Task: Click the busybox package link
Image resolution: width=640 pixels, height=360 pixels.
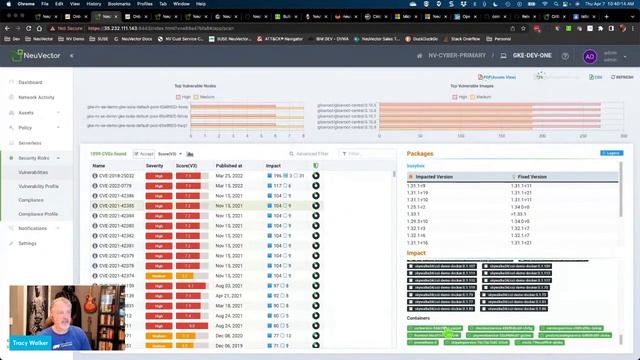Action: [416, 166]
